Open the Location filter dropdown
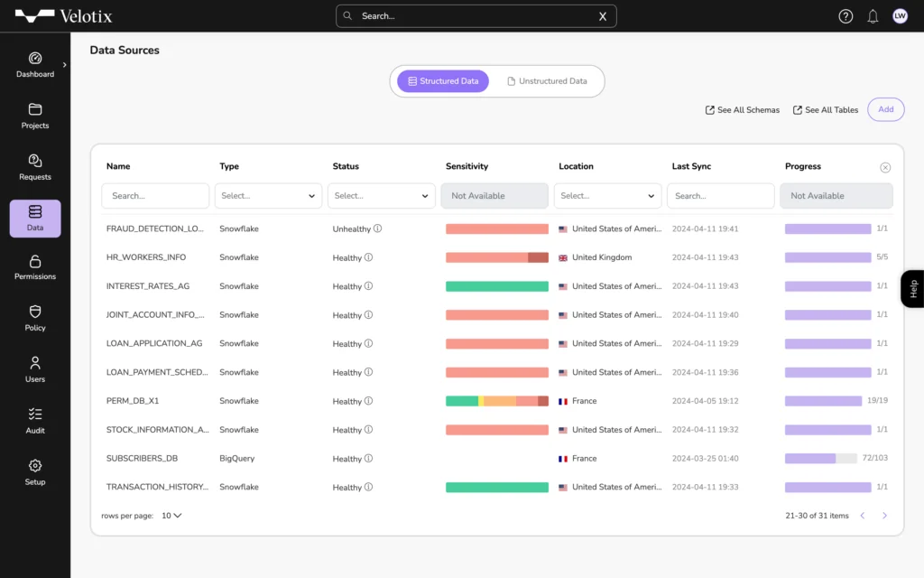Screen dimensions: 924x578 (607, 196)
